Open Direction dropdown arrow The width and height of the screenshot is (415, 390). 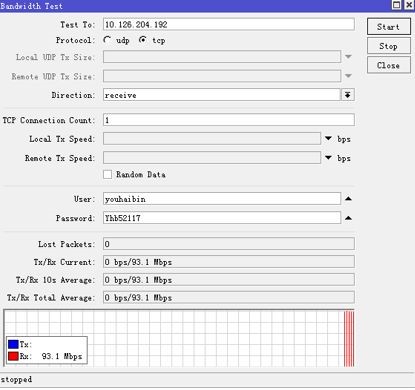coord(348,95)
